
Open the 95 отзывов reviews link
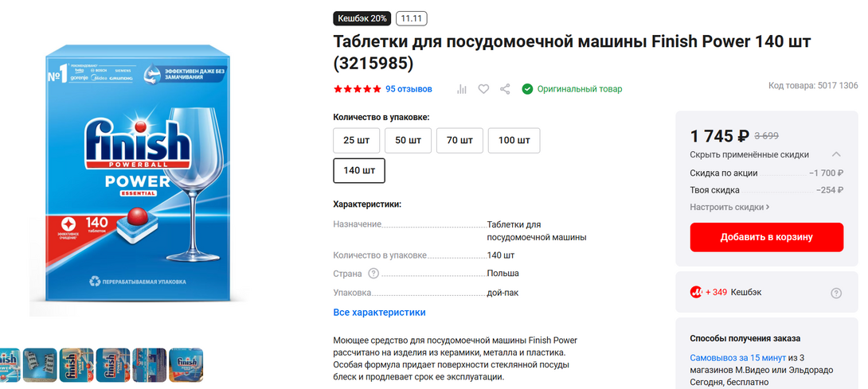(409, 89)
